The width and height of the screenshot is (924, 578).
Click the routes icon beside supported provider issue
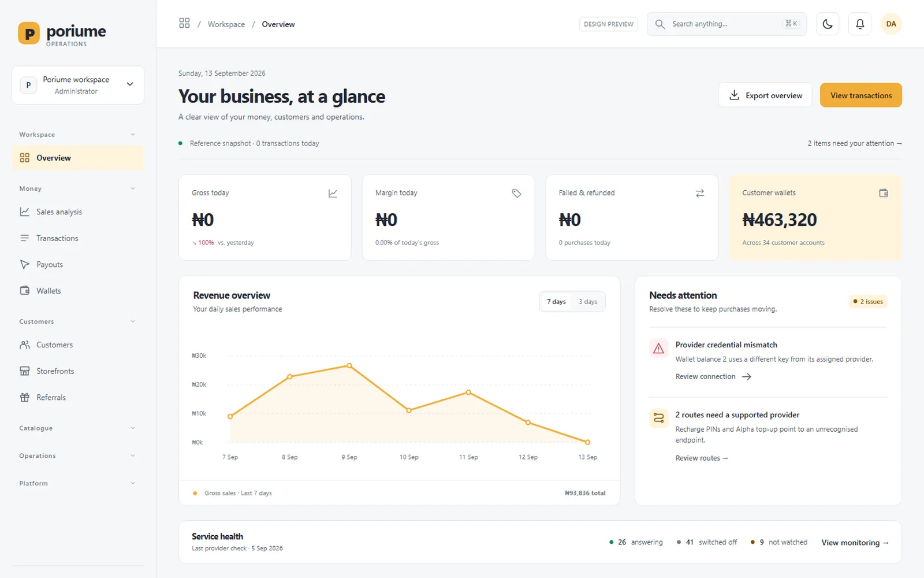click(x=658, y=418)
